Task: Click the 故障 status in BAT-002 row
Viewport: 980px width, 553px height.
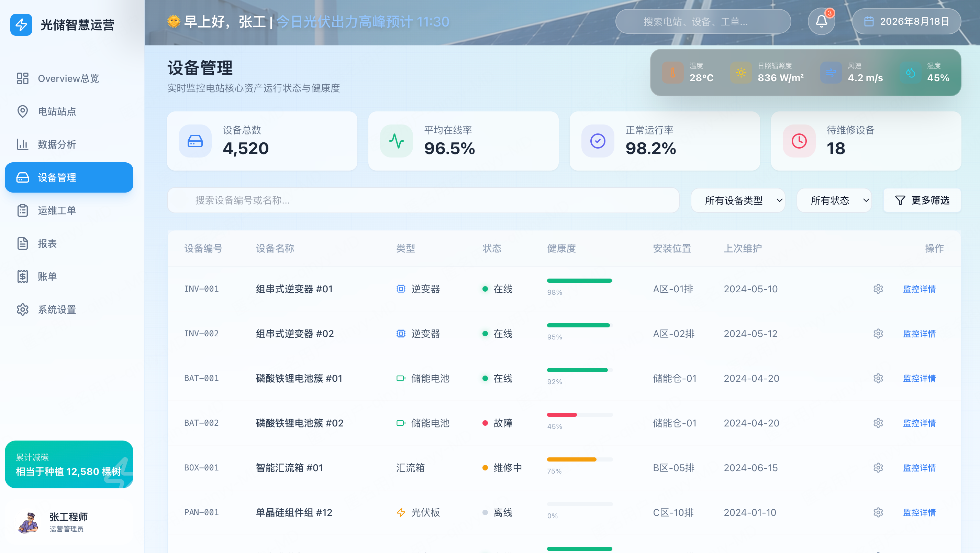Action: [x=497, y=423]
